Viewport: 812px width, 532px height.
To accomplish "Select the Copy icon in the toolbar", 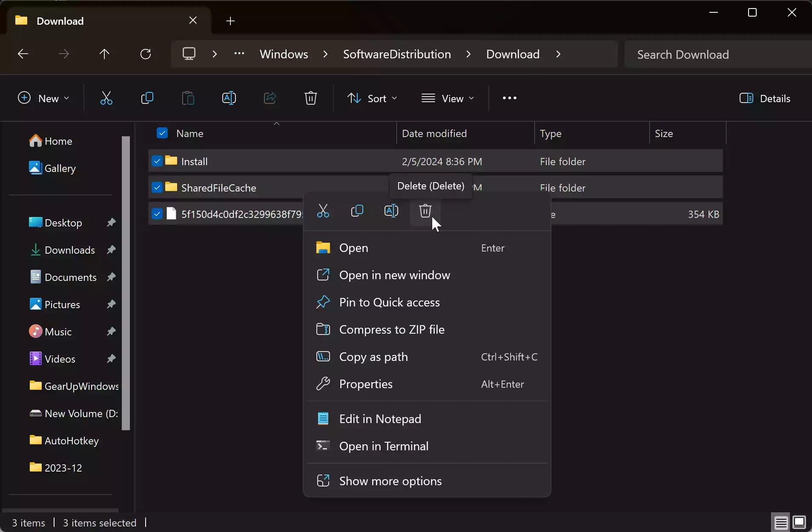I will [x=146, y=98].
